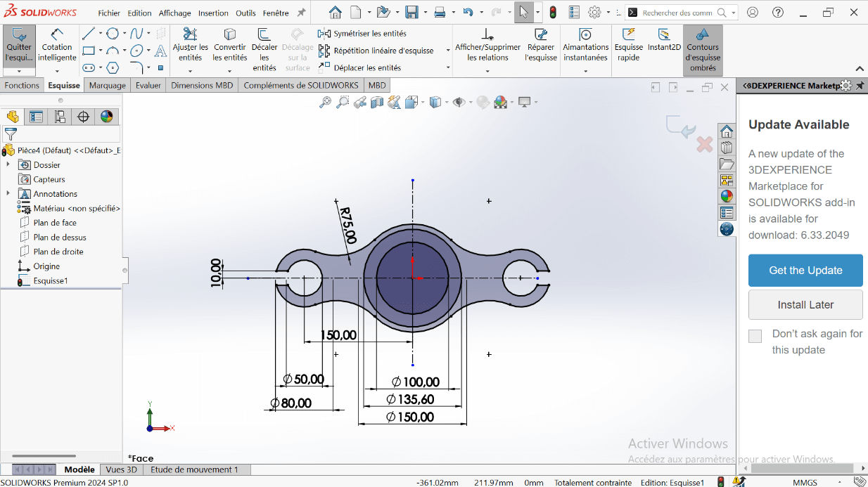The image size is (868, 487).
Task: Open the Insertion menu
Action: point(213,13)
